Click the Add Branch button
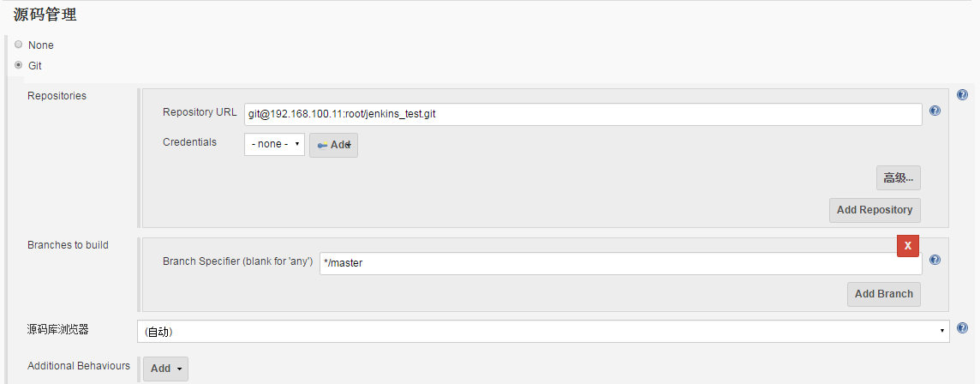 pyautogui.click(x=884, y=294)
